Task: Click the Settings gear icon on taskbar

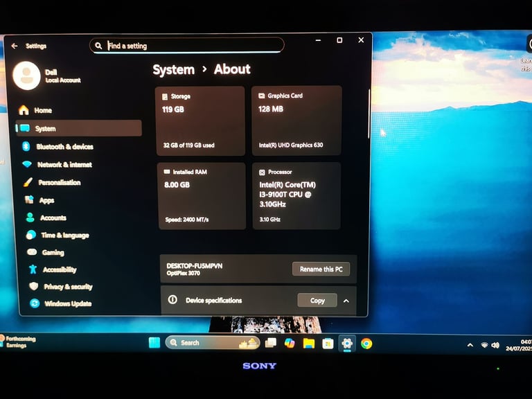Action: click(x=347, y=344)
